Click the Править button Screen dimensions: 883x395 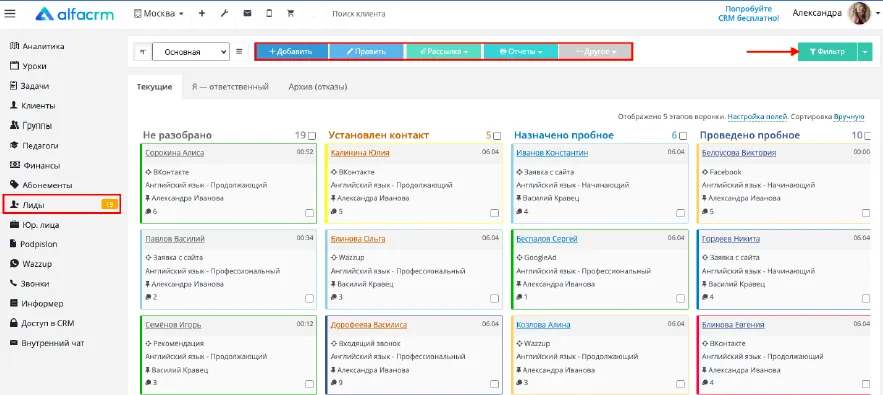[367, 52]
